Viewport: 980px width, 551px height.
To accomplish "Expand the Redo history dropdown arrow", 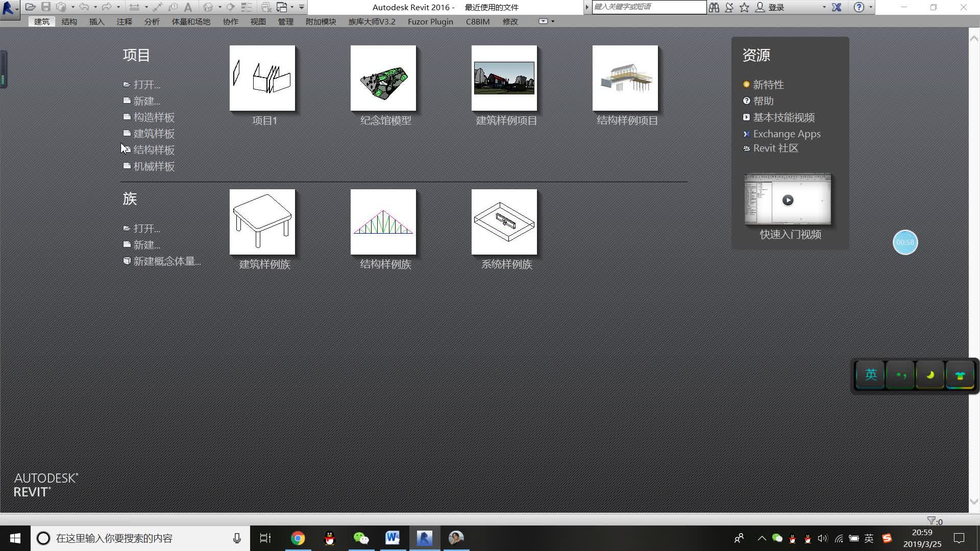I will pyautogui.click(x=118, y=7).
